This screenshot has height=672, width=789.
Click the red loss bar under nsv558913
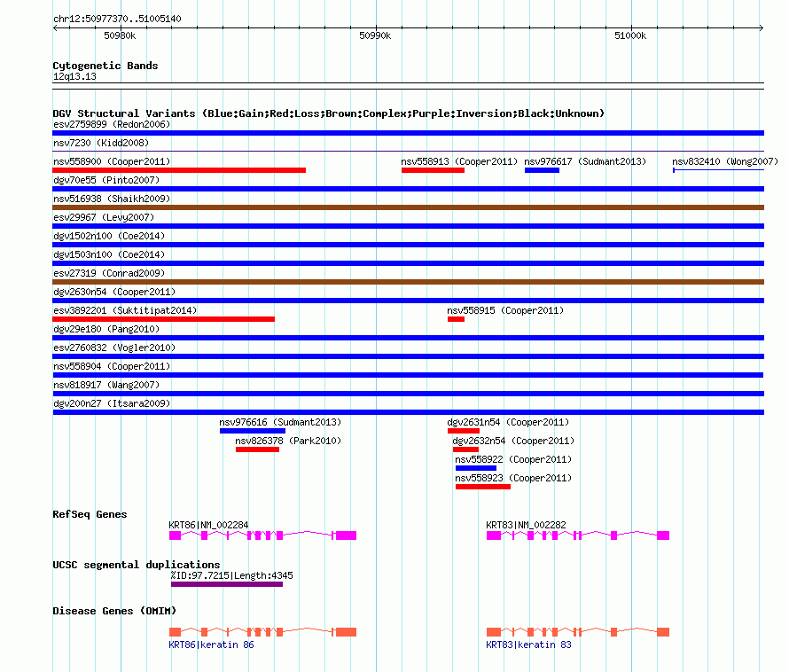(433, 170)
